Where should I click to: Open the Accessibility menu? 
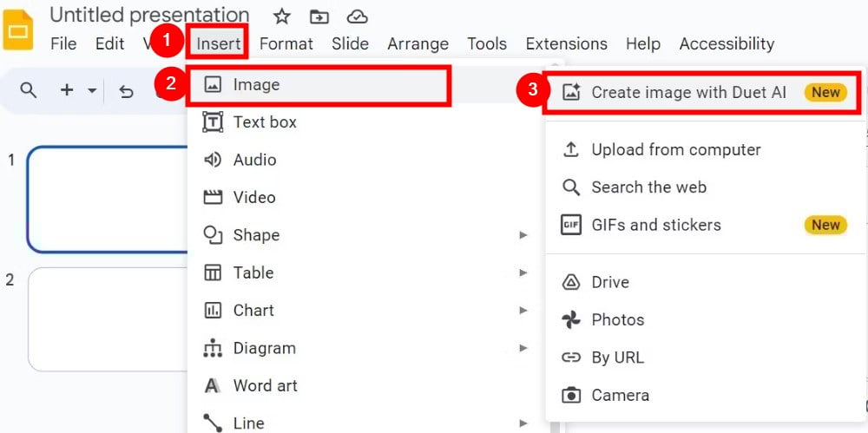coord(727,43)
